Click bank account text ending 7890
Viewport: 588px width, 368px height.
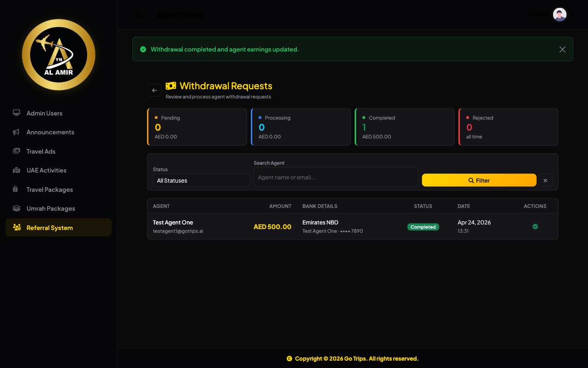click(x=333, y=231)
